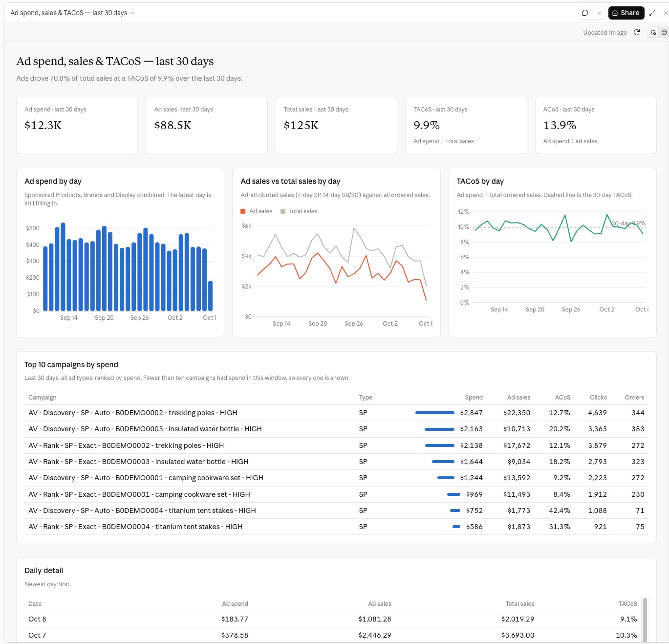The width and height of the screenshot is (669, 644).
Task: Click the $22,350 ad sales cell
Action: (517, 413)
